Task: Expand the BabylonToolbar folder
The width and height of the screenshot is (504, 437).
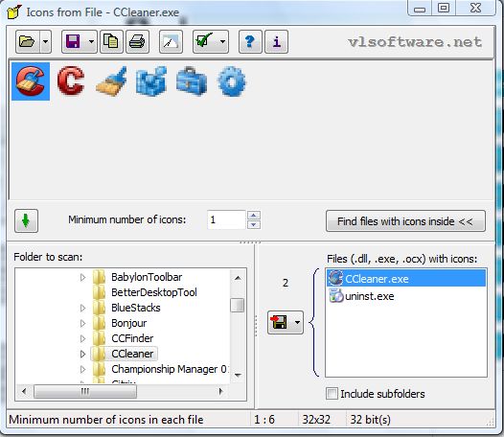Action: coord(82,277)
